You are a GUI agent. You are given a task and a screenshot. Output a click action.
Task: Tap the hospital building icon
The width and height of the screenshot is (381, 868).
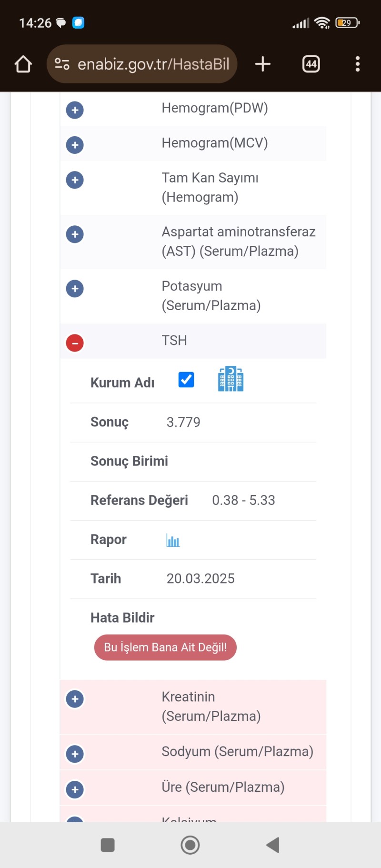[231, 379]
